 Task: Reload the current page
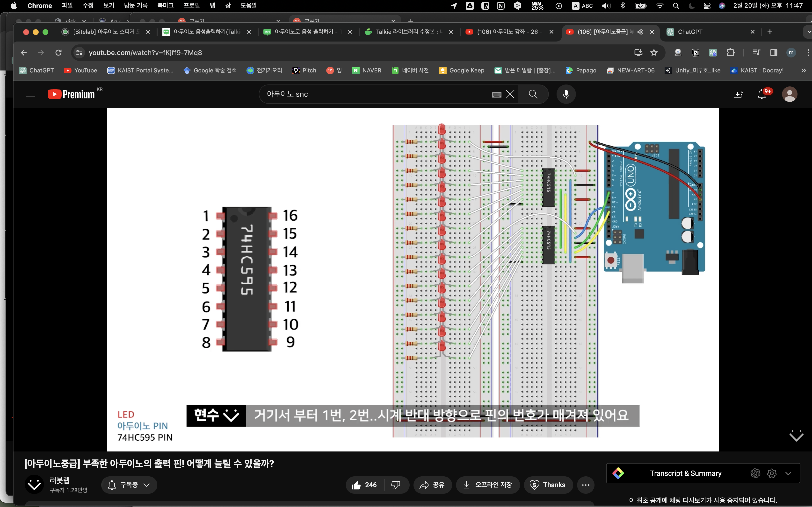(x=58, y=53)
